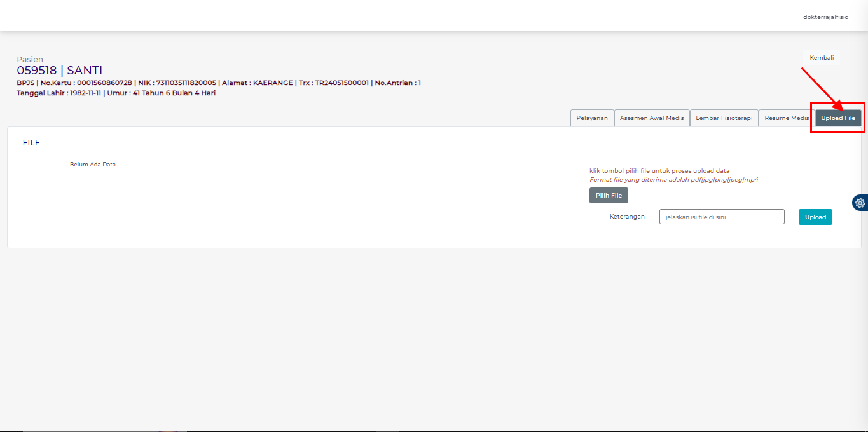Viewport: 868px width, 432px height.
Task: Click the accepted file format note
Action: (x=673, y=180)
